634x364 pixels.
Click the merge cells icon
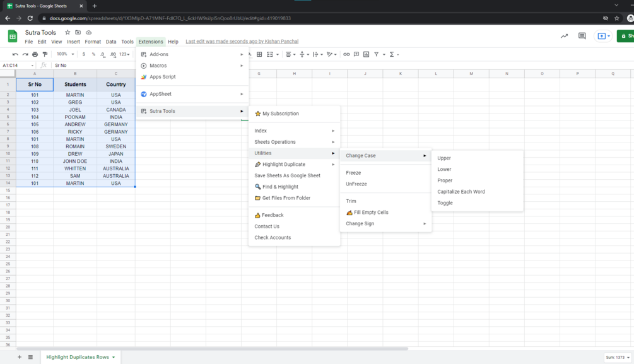[270, 54]
